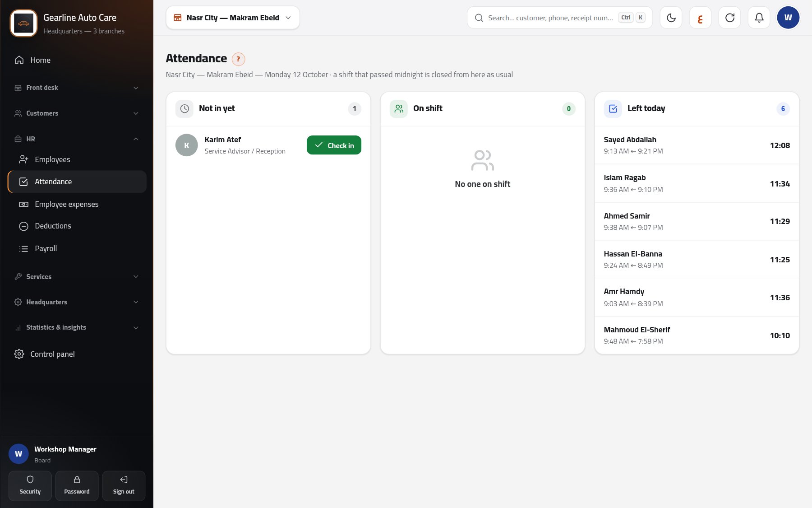This screenshot has height=508, width=812.
Task: Open Employee expenses page
Action: click(x=77, y=204)
